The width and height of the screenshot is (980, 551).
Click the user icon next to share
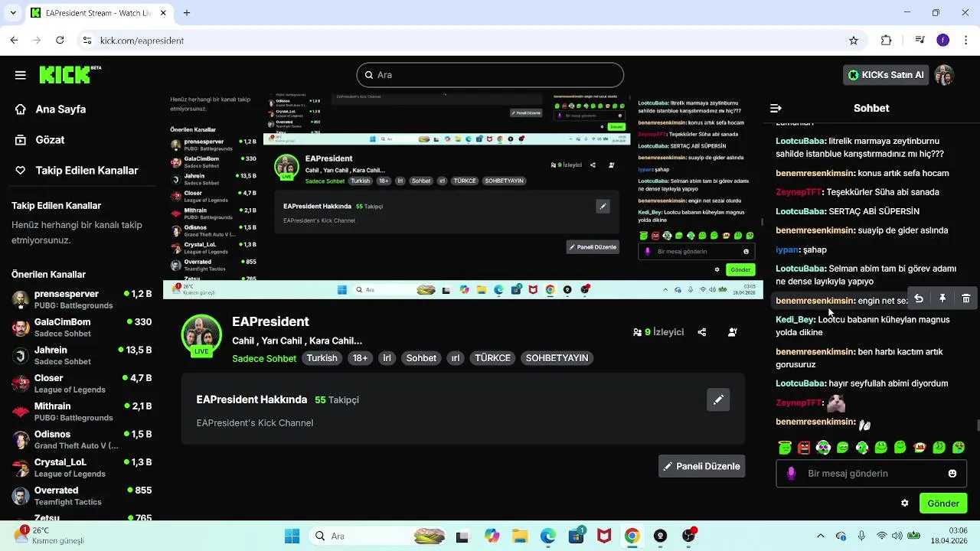733,332
